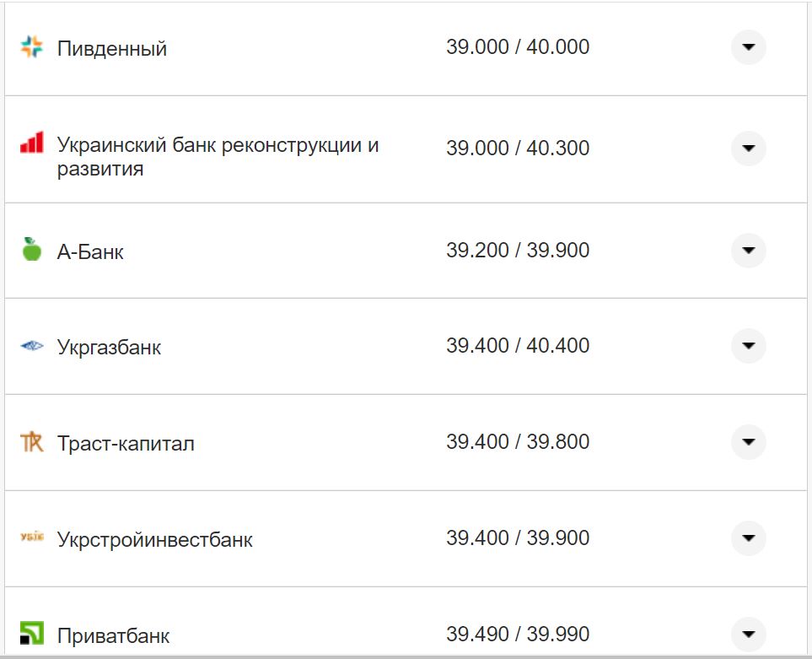Screen dimensions: 812x659
Task: Click the green Приватбанк logo icon
Action: 31,633
